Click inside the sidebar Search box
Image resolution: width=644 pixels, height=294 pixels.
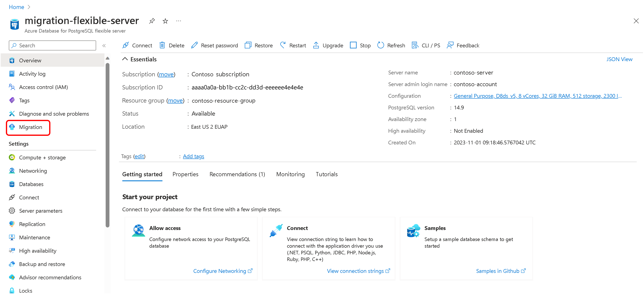pyautogui.click(x=52, y=45)
